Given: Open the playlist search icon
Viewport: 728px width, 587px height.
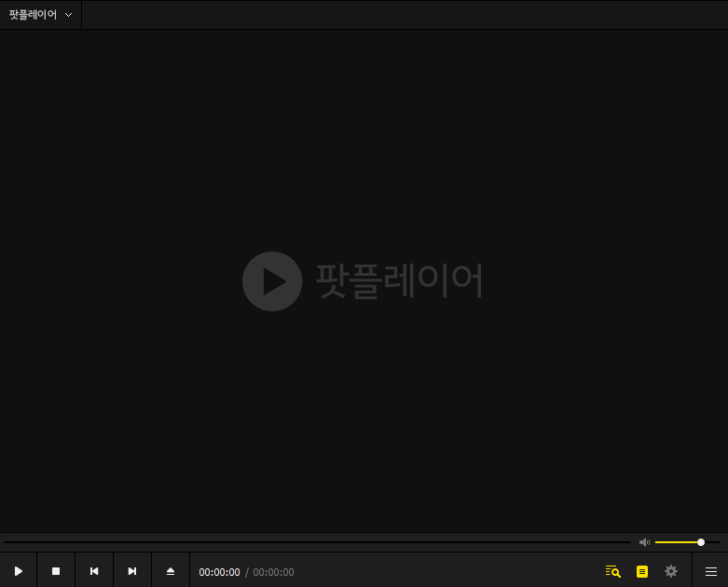Looking at the screenshot, I should [x=612, y=571].
